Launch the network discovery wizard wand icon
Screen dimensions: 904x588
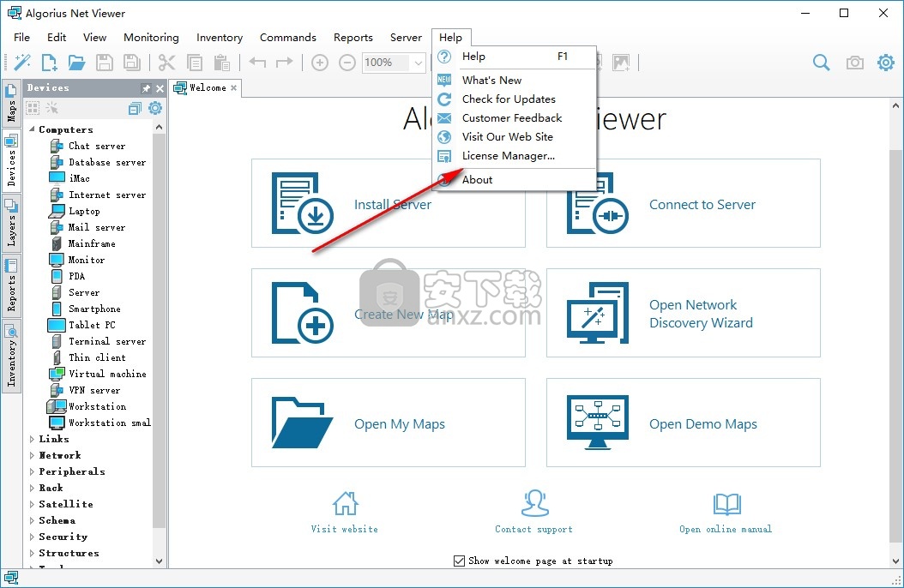coord(22,63)
